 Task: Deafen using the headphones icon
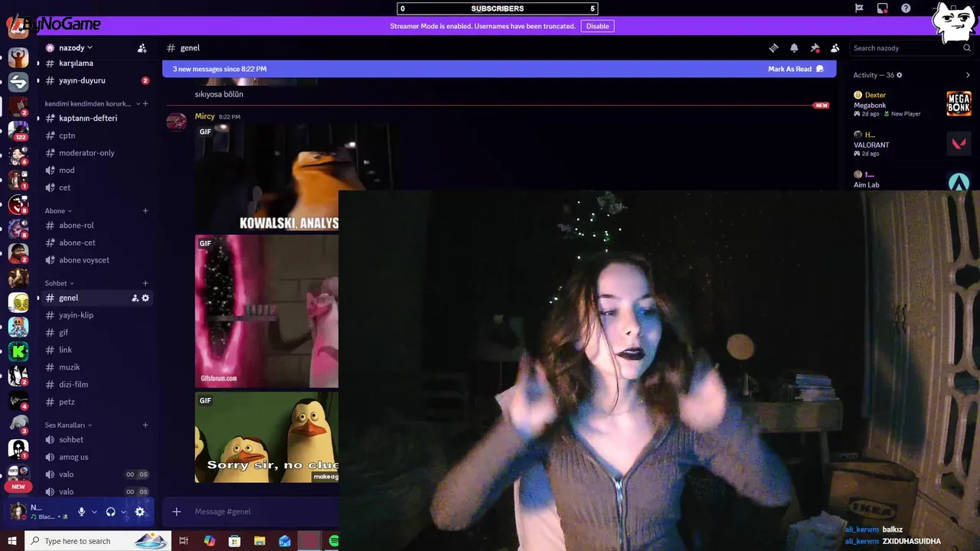click(x=110, y=512)
